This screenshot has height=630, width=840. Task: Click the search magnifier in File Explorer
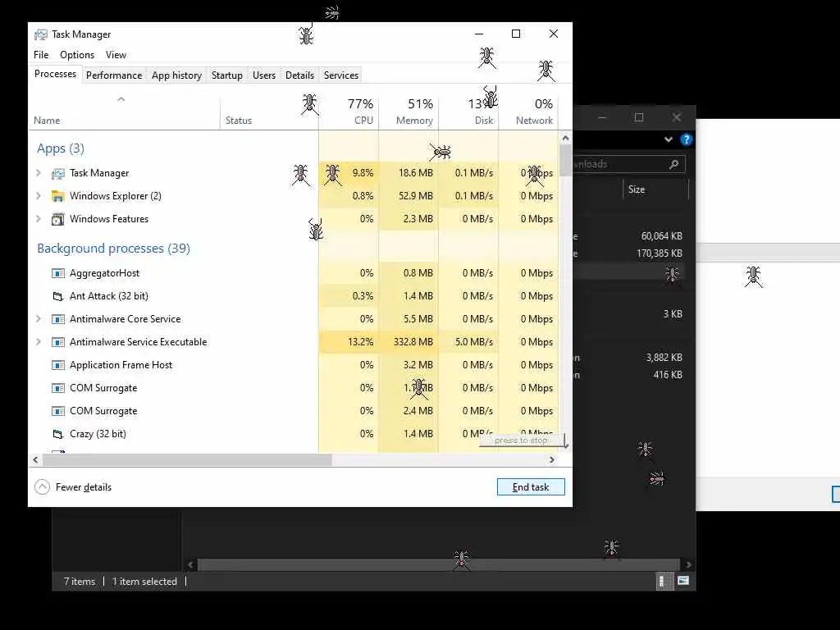pyautogui.click(x=674, y=164)
